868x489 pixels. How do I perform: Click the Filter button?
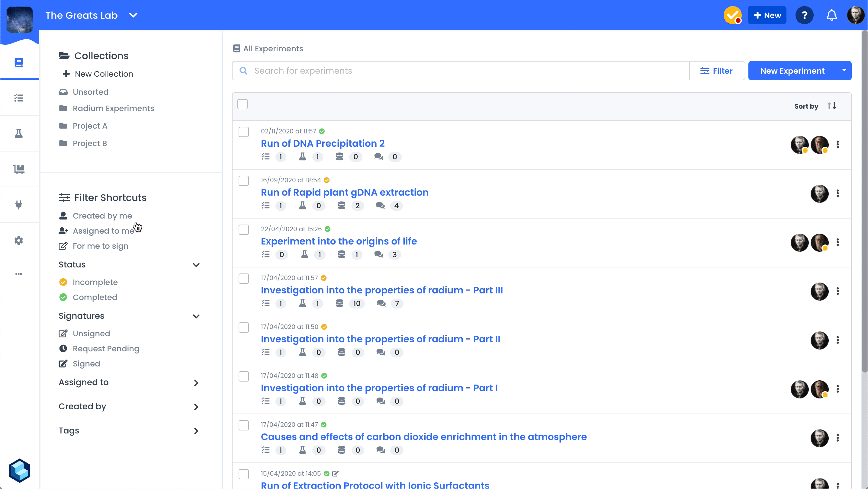coord(717,71)
